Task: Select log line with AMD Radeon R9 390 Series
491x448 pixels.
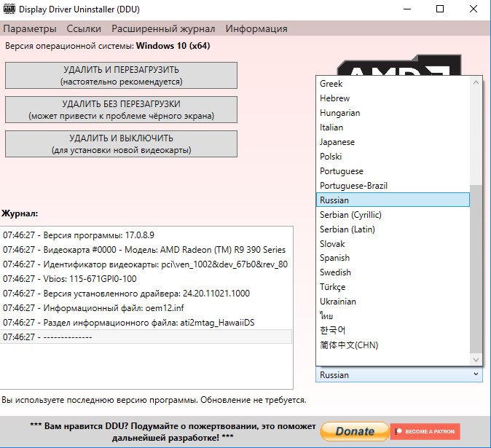Action: pyautogui.click(x=146, y=250)
